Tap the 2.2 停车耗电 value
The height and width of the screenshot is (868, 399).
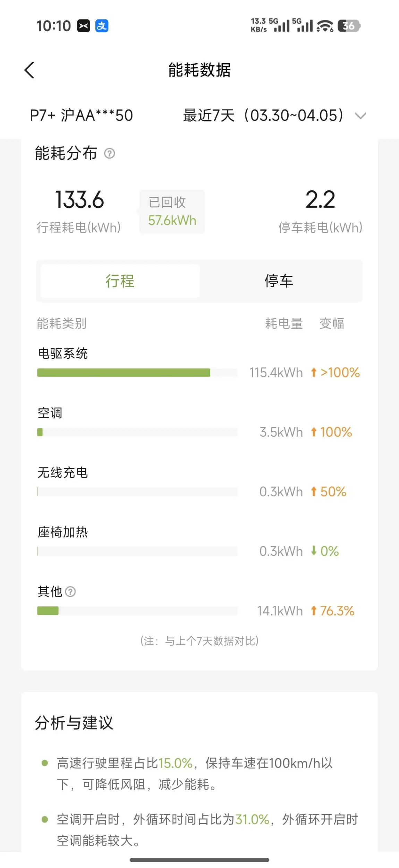[320, 200]
